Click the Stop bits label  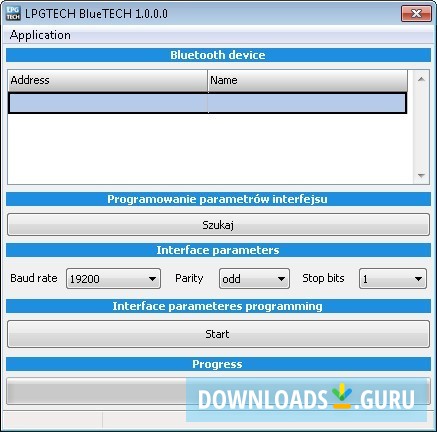point(323,278)
